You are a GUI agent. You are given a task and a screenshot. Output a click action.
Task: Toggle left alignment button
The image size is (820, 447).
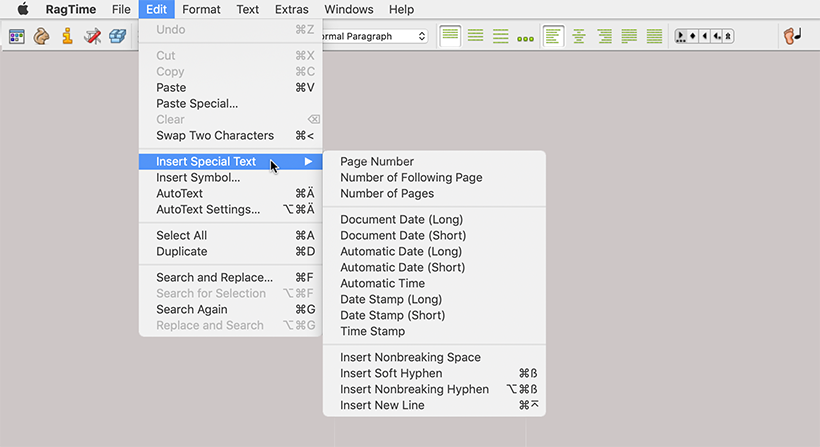coord(554,36)
